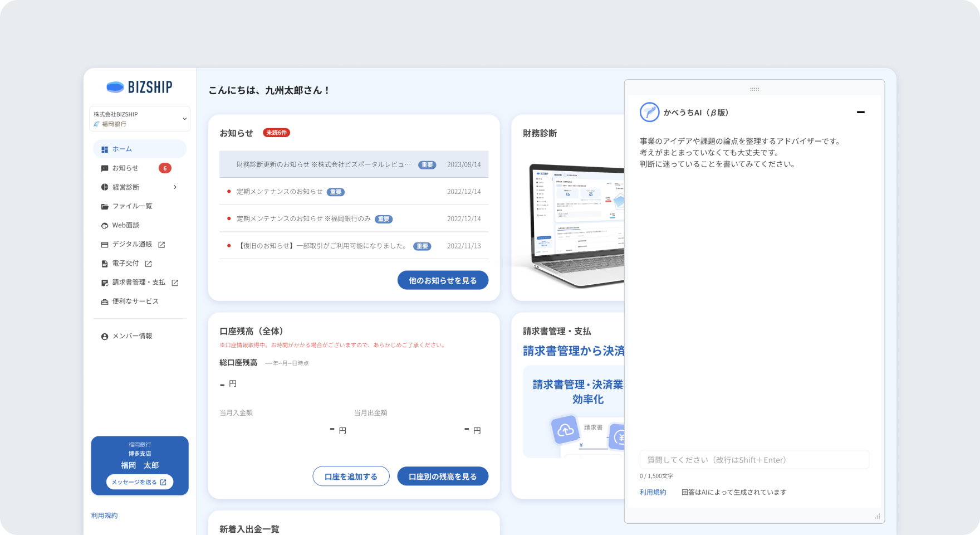Click 口座別の残高を見る button
This screenshot has width=980, height=535.
coord(443,476)
